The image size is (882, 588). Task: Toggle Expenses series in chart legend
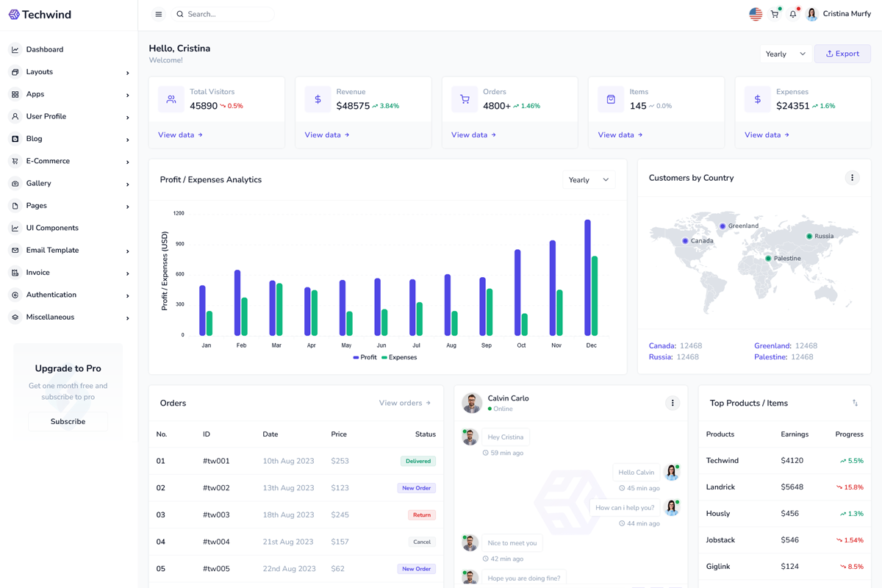pos(398,357)
